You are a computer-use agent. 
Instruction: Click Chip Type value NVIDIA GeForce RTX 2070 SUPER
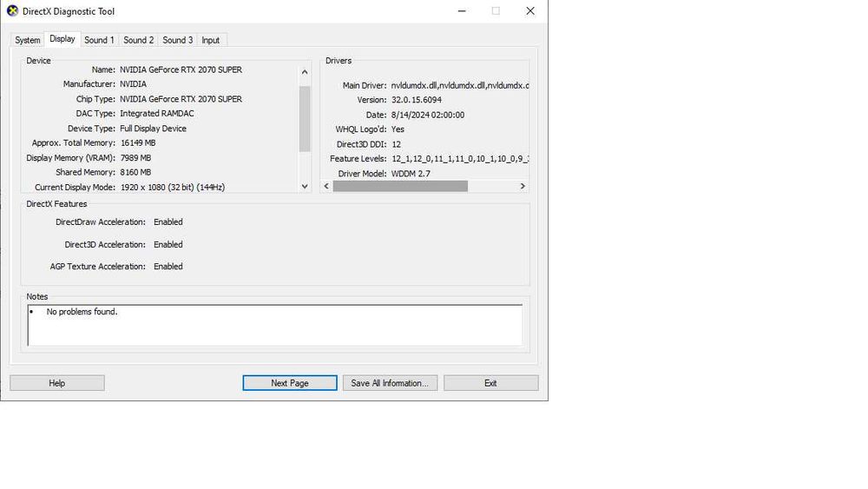tap(181, 99)
